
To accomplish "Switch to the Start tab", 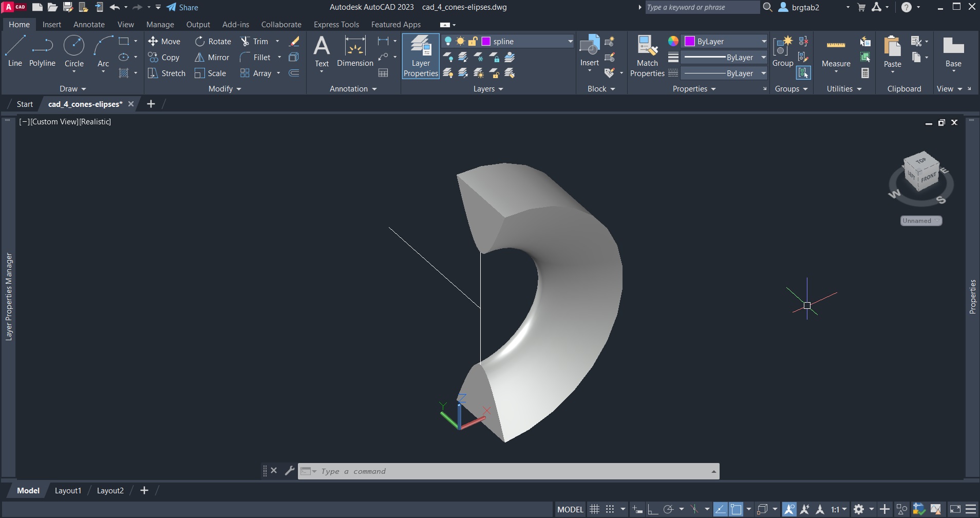I will (x=25, y=104).
